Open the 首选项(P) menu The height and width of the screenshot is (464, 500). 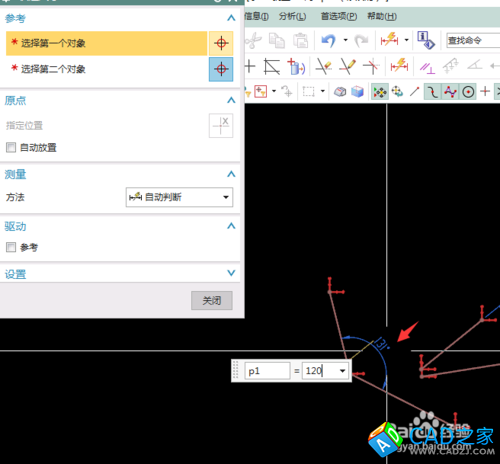[339, 16]
